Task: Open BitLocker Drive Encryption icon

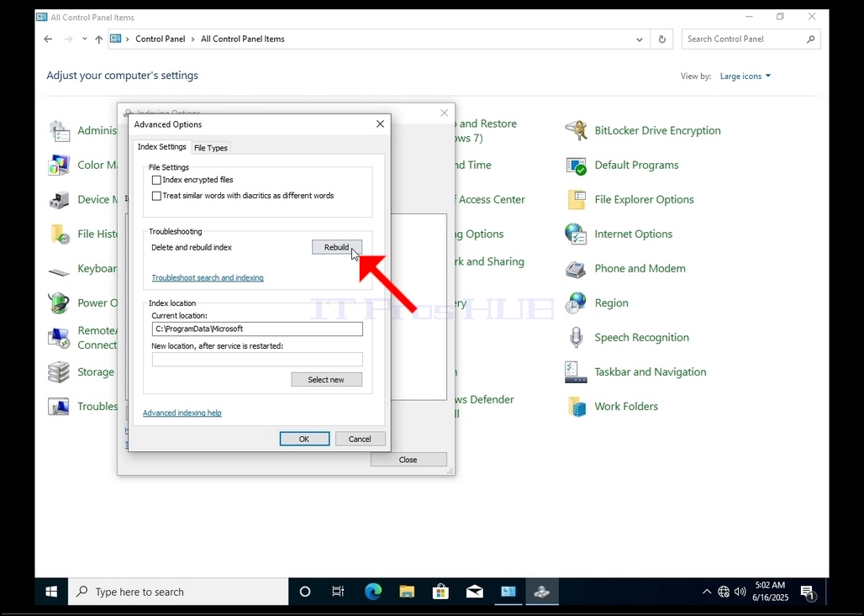Action: point(576,130)
